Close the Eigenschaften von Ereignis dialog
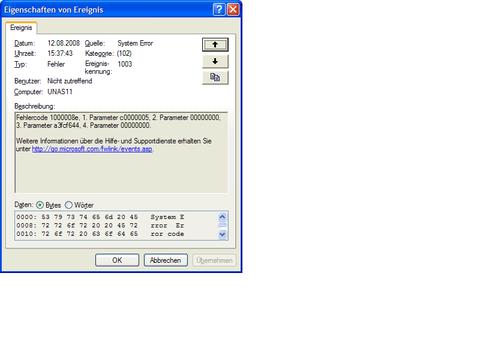Viewport: 480px width, 360px height. click(x=233, y=10)
